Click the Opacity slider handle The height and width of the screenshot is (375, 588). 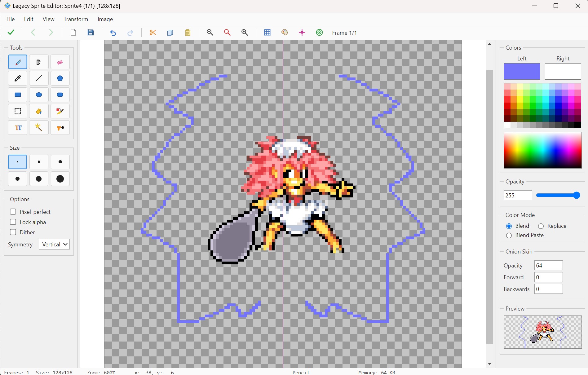coord(577,195)
